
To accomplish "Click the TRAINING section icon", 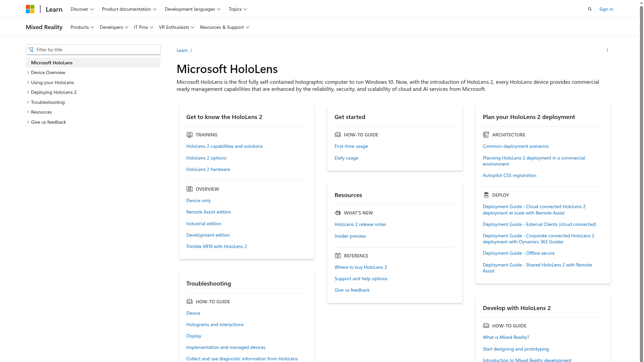I will tap(190, 135).
